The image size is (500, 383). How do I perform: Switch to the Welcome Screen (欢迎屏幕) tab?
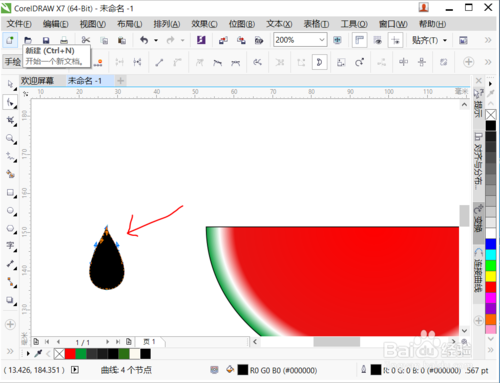pyautogui.click(x=37, y=81)
